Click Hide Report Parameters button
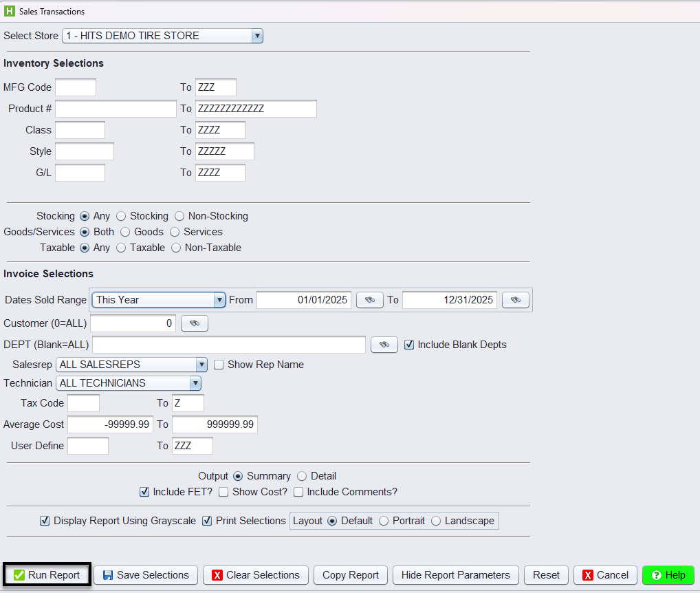The height and width of the screenshot is (593, 700). [455, 575]
